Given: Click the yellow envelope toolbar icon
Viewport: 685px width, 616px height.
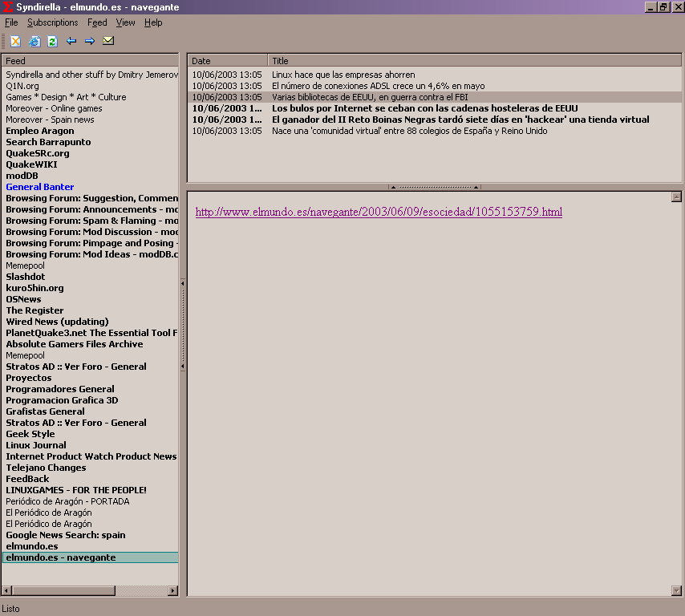Looking at the screenshot, I should pyautogui.click(x=108, y=41).
